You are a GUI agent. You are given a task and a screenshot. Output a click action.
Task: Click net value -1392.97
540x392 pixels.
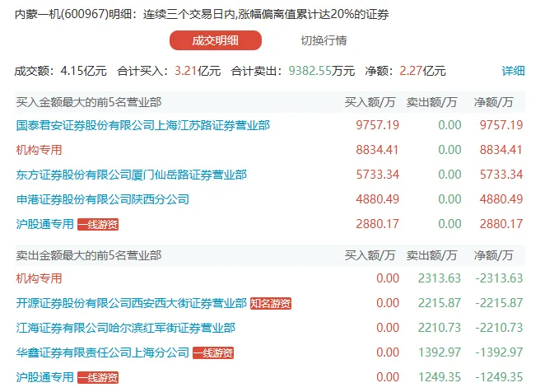[499, 352]
